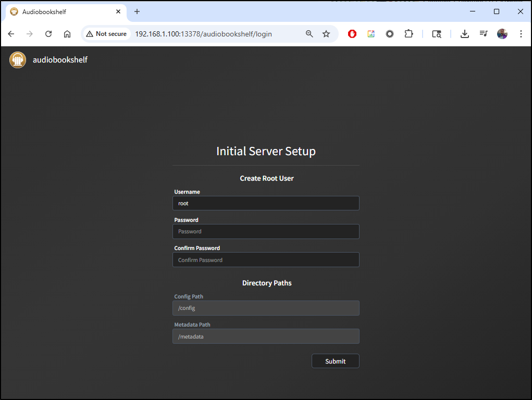Submit the initial server setup form
The height and width of the screenshot is (400, 532).
pyautogui.click(x=335, y=361)
